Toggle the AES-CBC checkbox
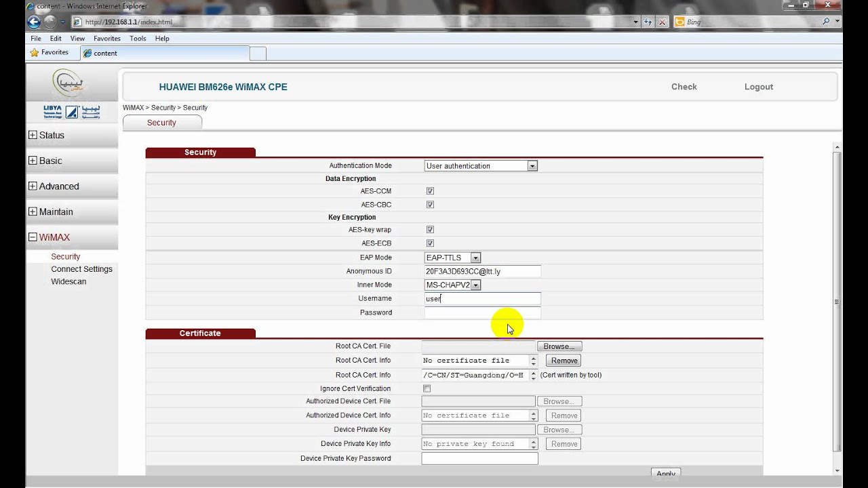The image size is (868, 488). click(x=430, y=204)
